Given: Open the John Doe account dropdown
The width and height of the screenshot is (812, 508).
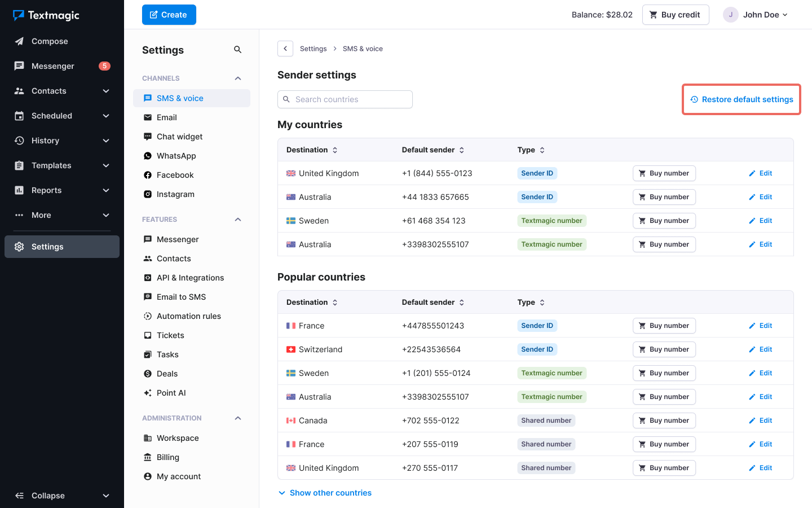Looking at the screenshot, I should 756,15.
